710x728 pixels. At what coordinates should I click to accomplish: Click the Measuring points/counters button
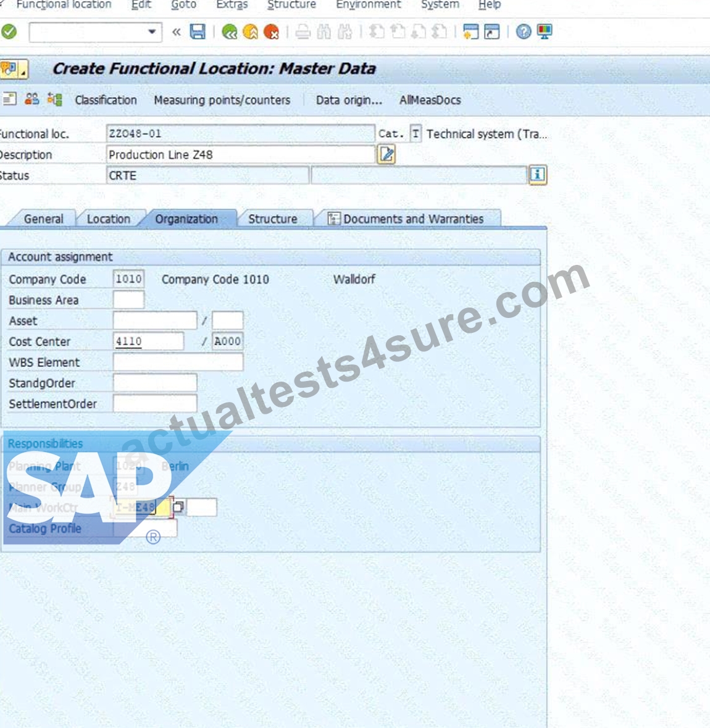[222, 100]
